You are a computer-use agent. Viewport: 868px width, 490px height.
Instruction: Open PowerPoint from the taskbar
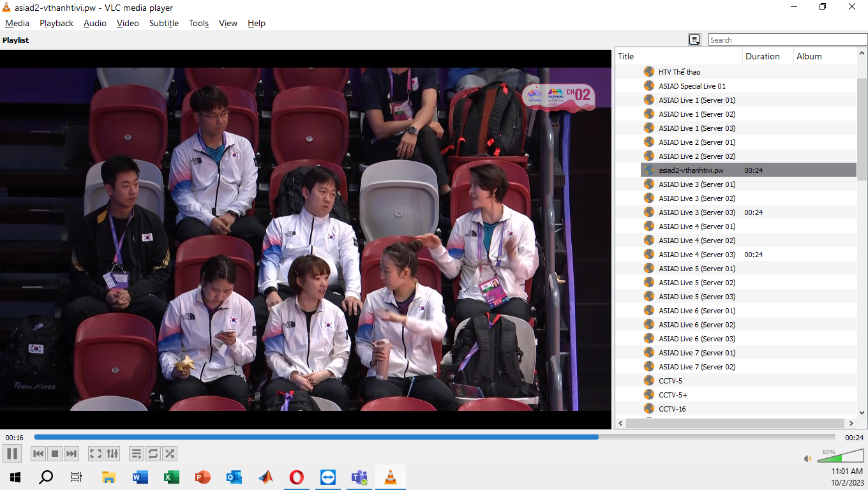[x=202, y=477]
